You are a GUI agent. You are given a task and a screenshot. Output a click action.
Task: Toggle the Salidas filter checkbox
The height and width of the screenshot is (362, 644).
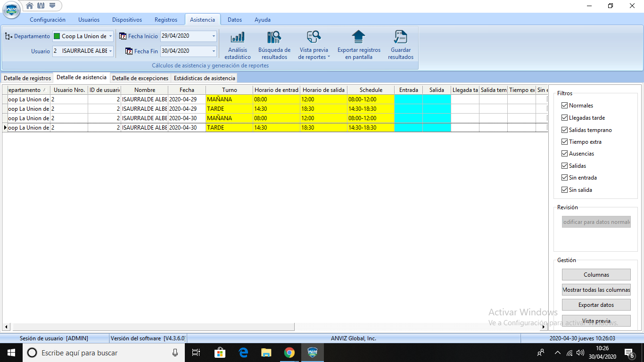pyautogui.click(x=564, y=166)
